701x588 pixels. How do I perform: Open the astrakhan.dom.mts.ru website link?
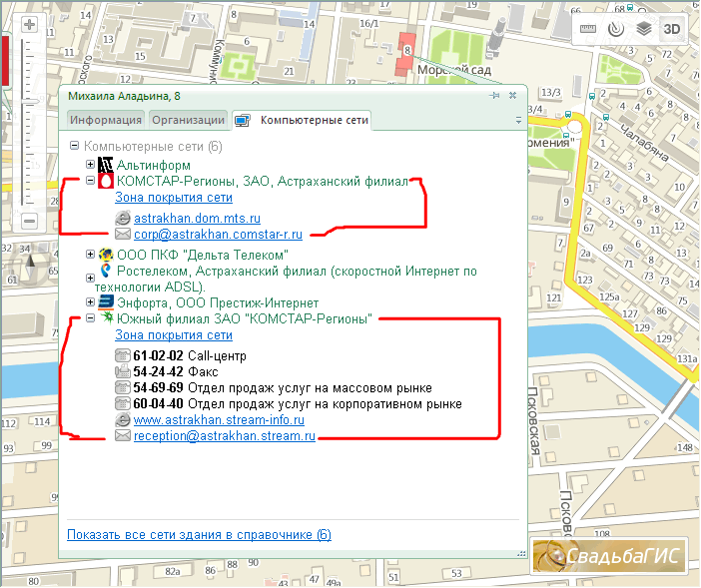197,218
